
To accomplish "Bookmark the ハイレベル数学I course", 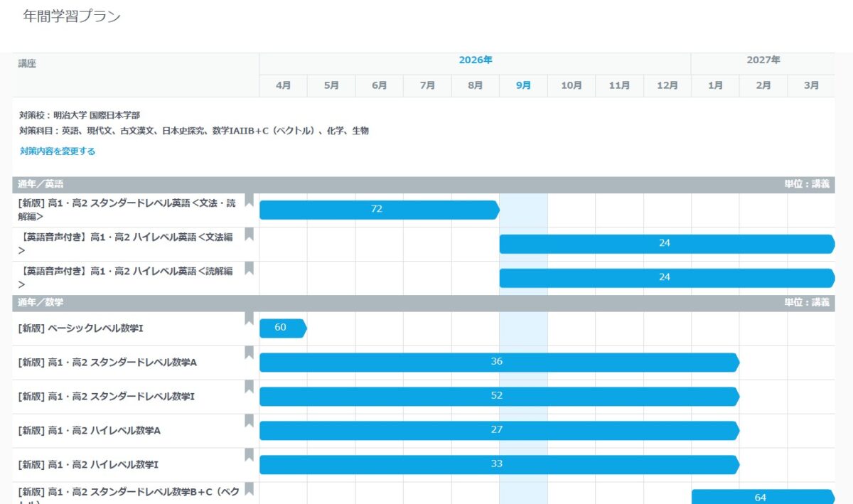I will pos(249,455).
